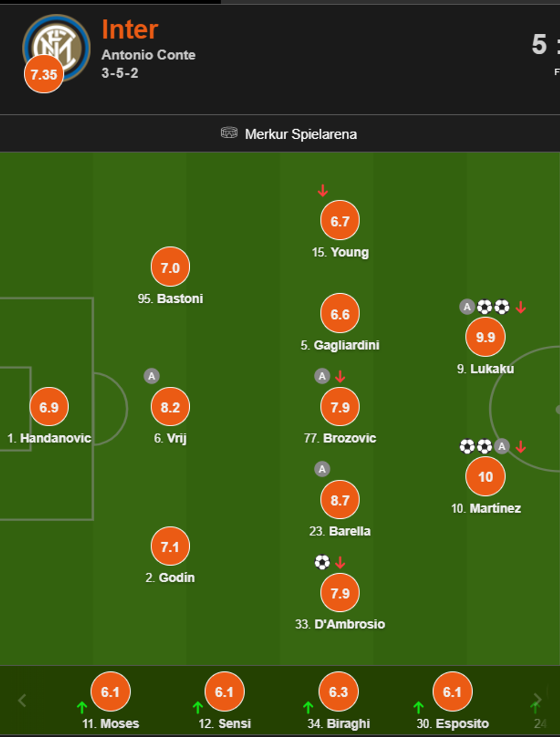The height and width of the screenshot is (737, 560).
Task: Click the stadium icon beside Merkur Spielarena
Action: click(229, 133)
